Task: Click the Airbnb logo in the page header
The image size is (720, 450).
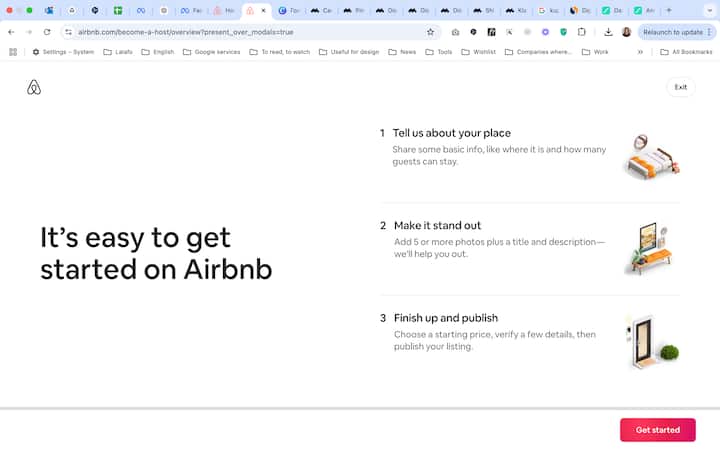Action: click(x=34, y=87)
